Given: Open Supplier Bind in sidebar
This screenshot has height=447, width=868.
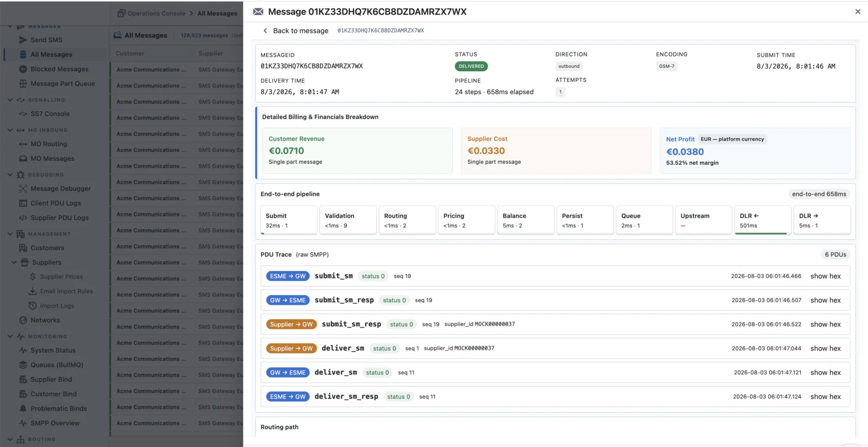Looking at the screenshot, I should click(51, 379).
